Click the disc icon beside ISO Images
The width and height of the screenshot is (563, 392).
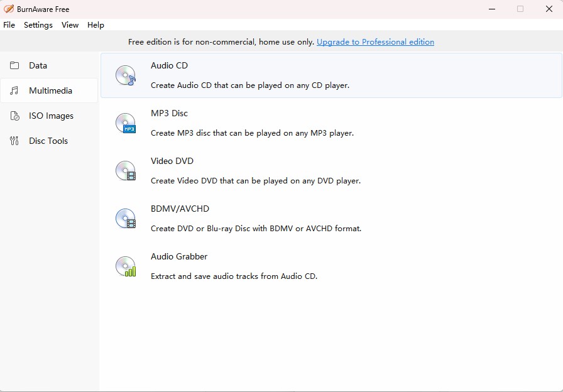point(14,116)
